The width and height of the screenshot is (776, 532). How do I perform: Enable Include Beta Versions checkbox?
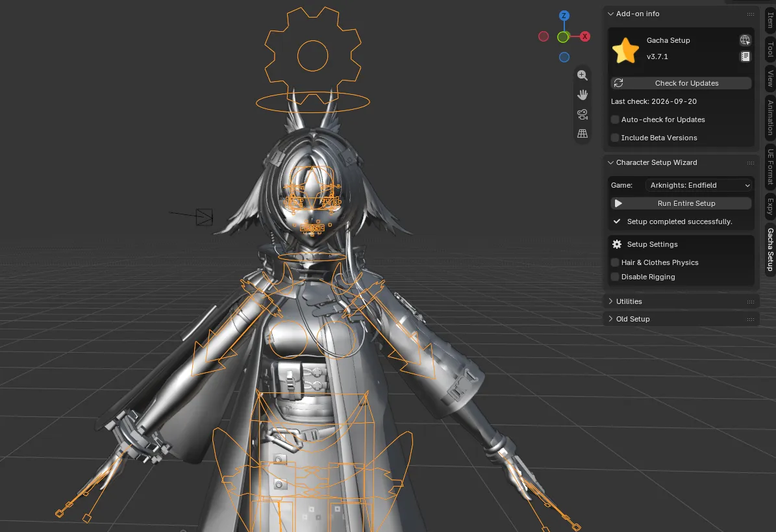coord(615,138)
